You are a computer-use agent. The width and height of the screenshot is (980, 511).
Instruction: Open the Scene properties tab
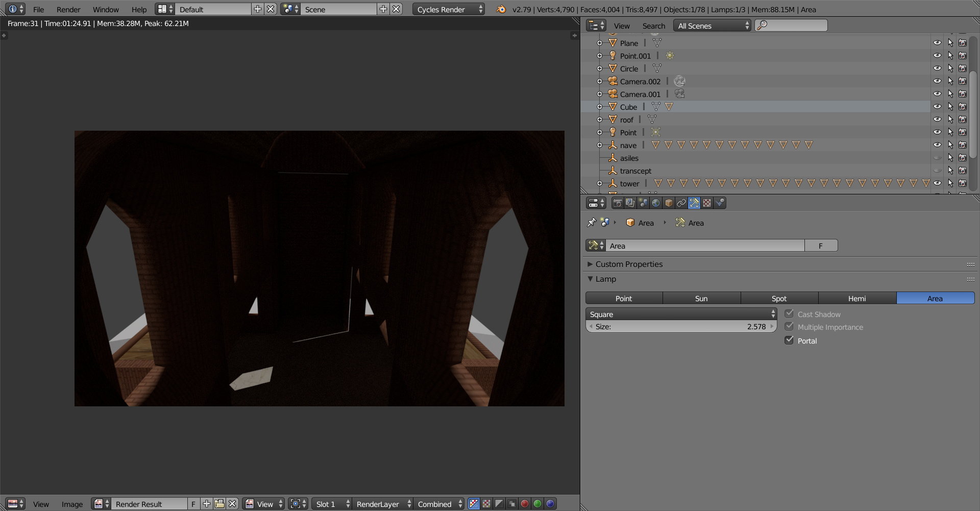[643, 203]
